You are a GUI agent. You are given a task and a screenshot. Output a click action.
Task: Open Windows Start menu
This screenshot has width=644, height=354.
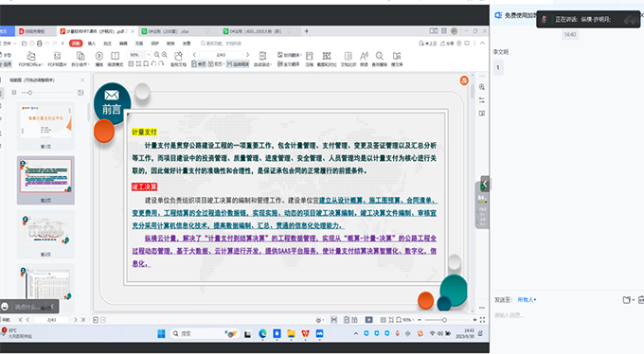coord(161,333)
